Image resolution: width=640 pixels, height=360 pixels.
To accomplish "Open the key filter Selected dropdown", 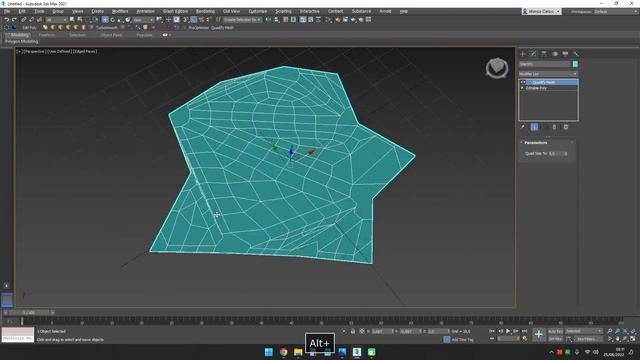I will (584, 331).
